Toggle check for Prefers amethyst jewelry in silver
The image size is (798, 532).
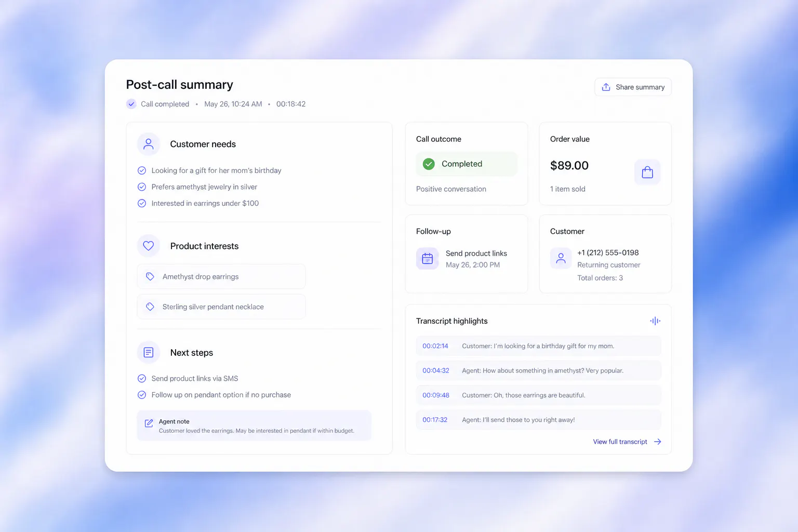(x=142, y=187)
